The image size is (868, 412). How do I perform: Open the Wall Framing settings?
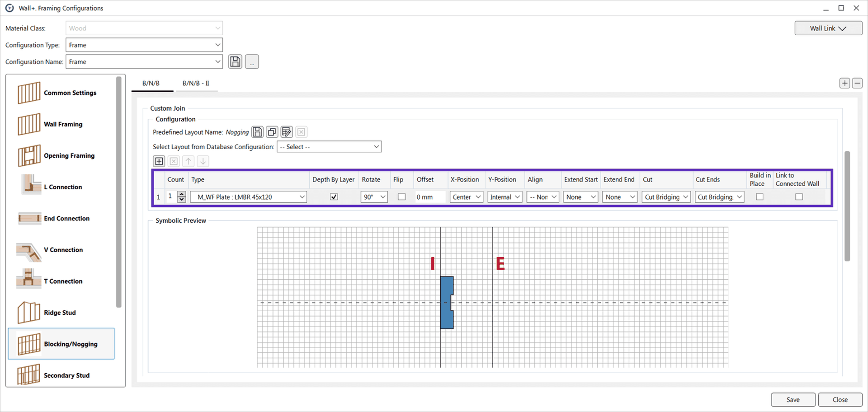click(63, 124)
